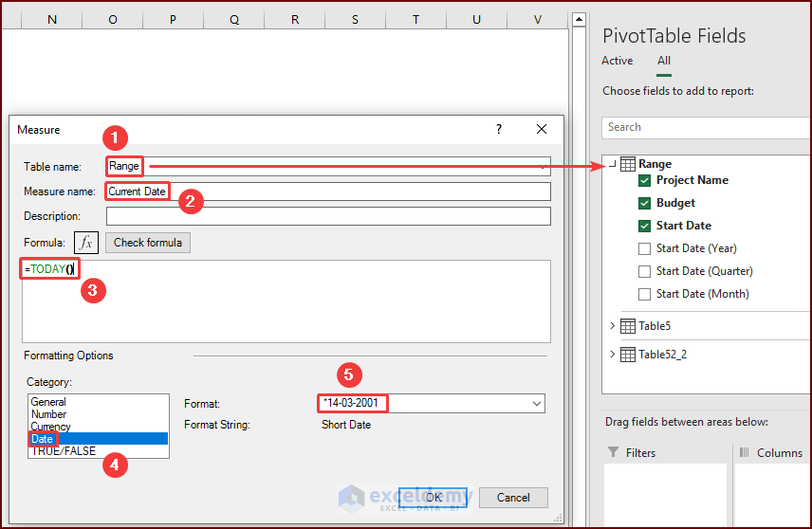
Task: Select column N header
Action: [x=52, y=20]
